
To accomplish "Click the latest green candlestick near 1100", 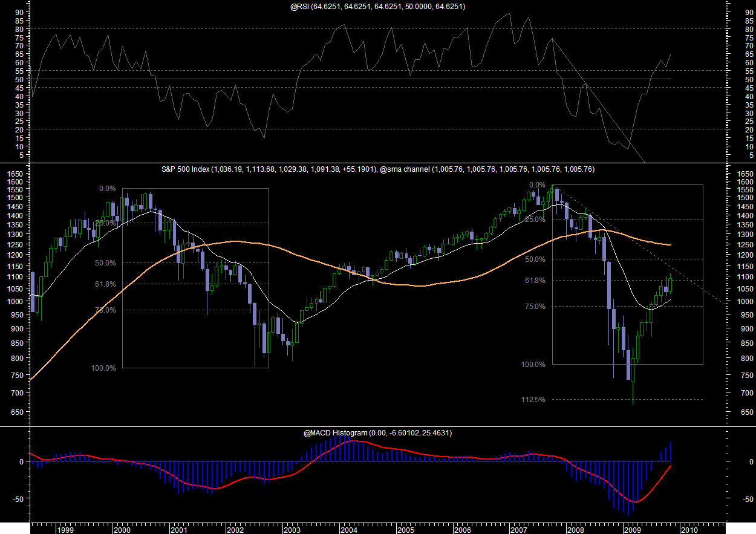I will 670,284.
